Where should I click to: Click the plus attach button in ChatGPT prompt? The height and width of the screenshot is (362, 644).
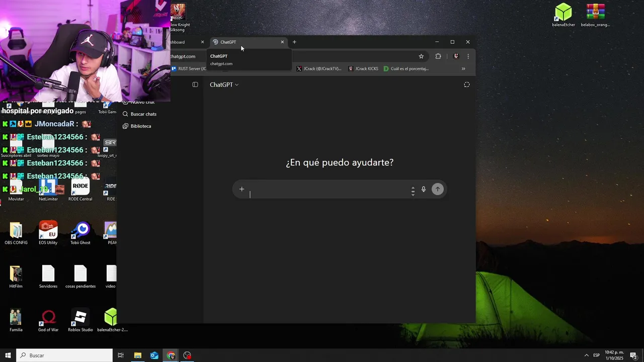tap(242, 189)
